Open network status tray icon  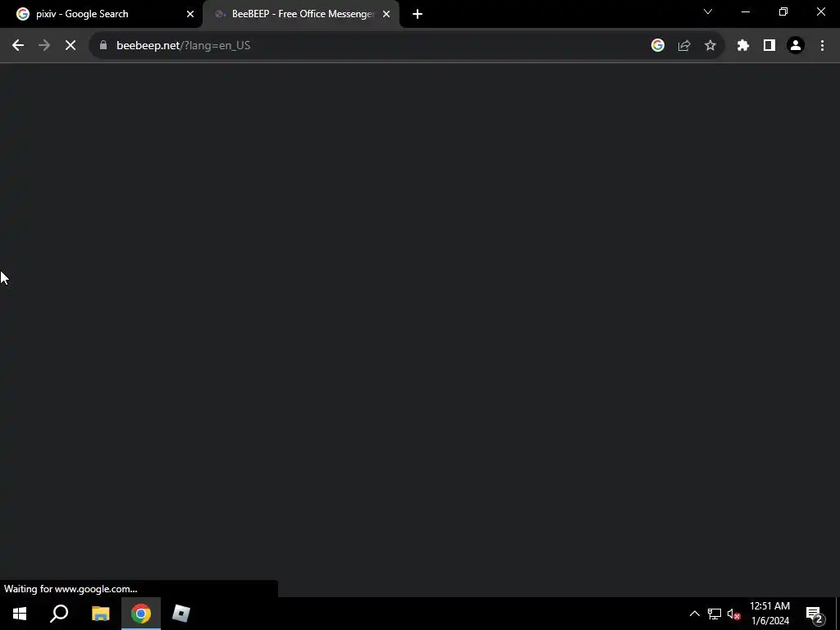point(714,614)
